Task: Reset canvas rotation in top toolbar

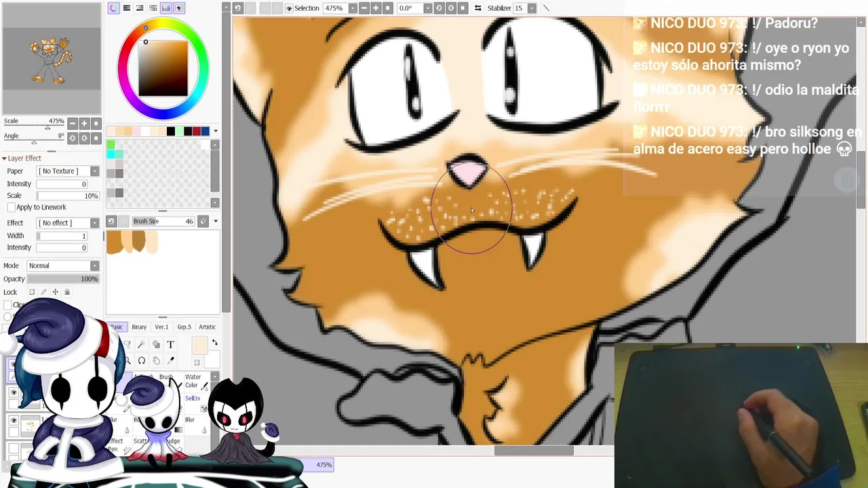Action: tap(462, 8)
